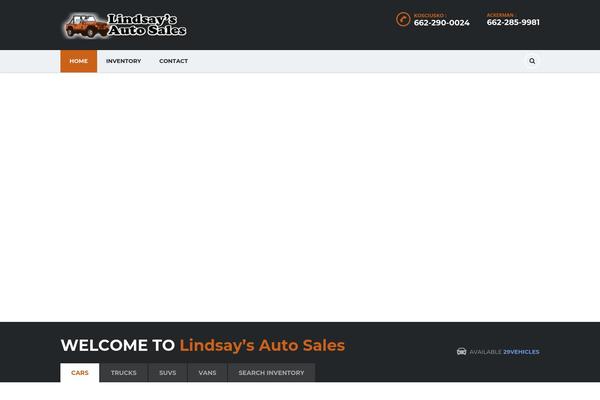The image size is (600, 400).
Task: Call Ackerman number 662-285-9981
Action: tap(513, 23)
